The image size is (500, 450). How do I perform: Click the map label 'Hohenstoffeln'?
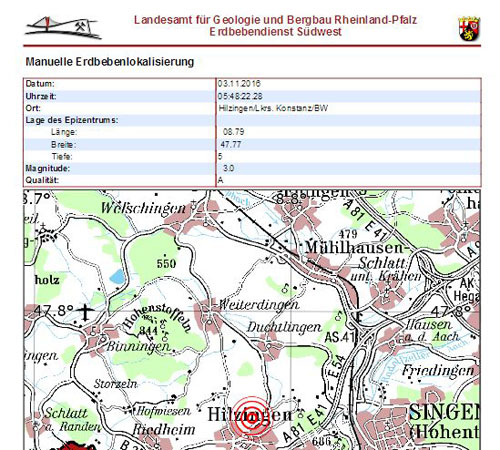pyautogui.click(x=157, y=317)
